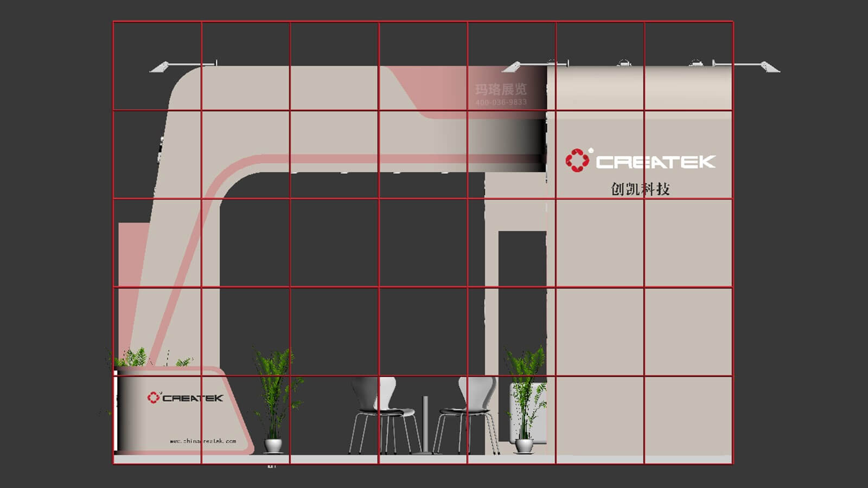
Task: Click the large CREATEK logo text on wall
Action: coord(656,162)
